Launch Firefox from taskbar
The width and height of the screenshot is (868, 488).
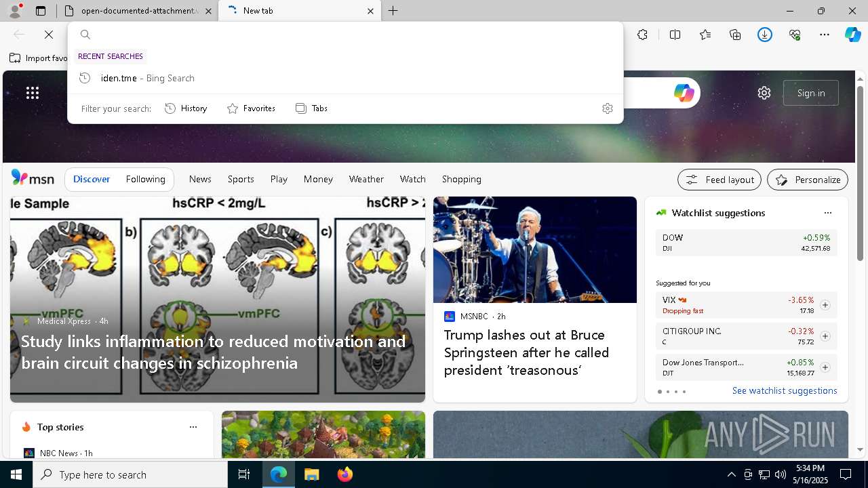tap(344, 474)
